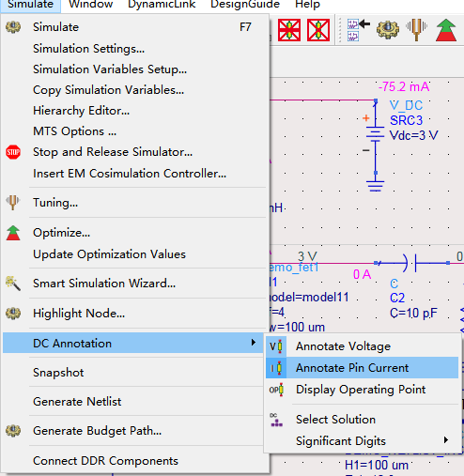Click the Smart Simulation Wizard wand icon
464x476 pixels.
[x=13, y=284]
